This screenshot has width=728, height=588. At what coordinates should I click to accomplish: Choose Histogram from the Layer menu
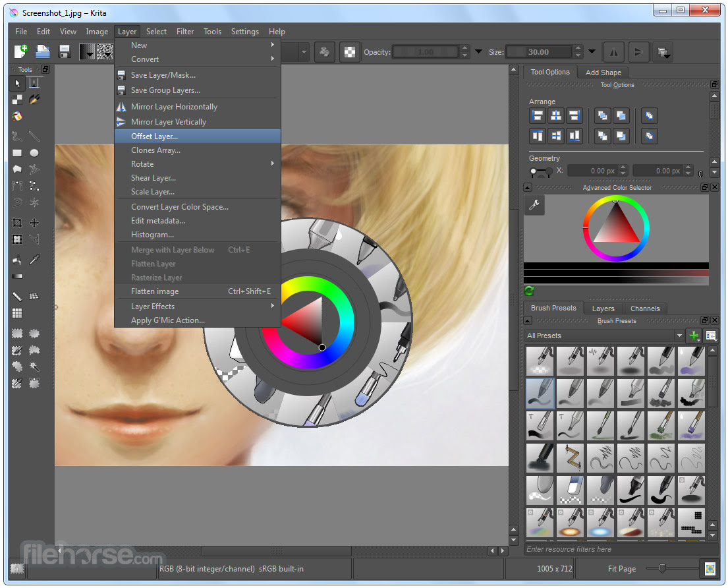tap(198, 235)
